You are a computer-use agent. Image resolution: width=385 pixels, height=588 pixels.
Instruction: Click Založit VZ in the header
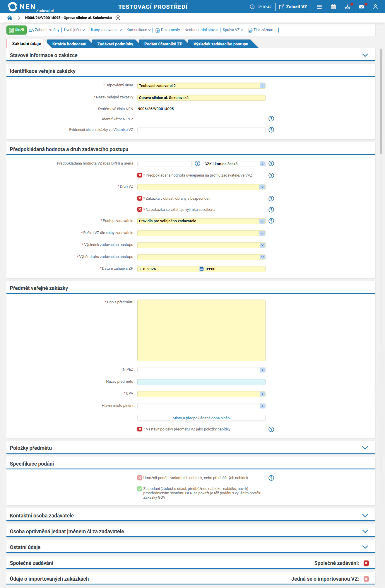(x=293, y=7)
